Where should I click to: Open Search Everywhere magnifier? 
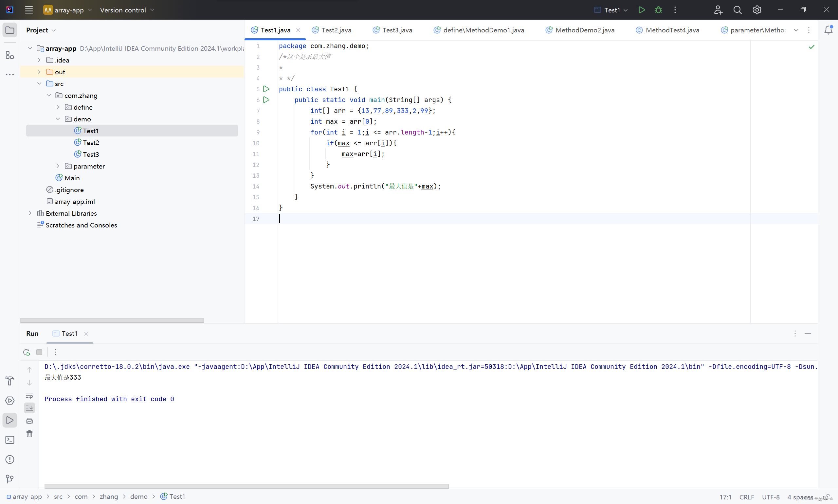point(737,10)
